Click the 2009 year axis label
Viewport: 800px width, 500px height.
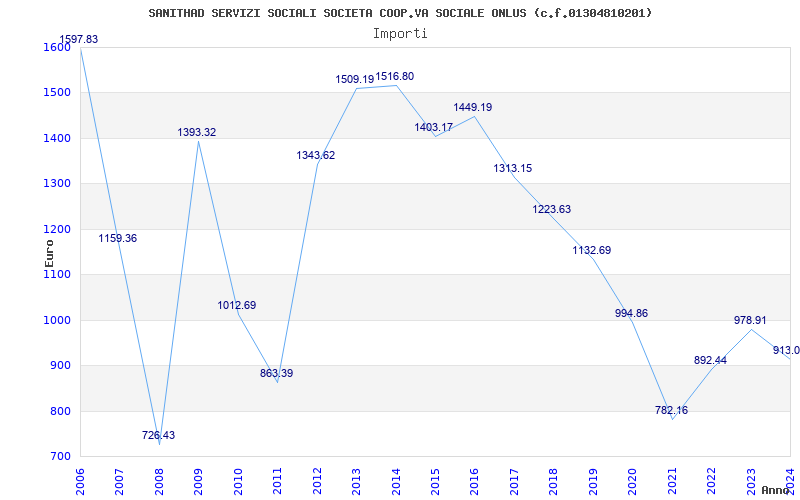click(198, 481)
